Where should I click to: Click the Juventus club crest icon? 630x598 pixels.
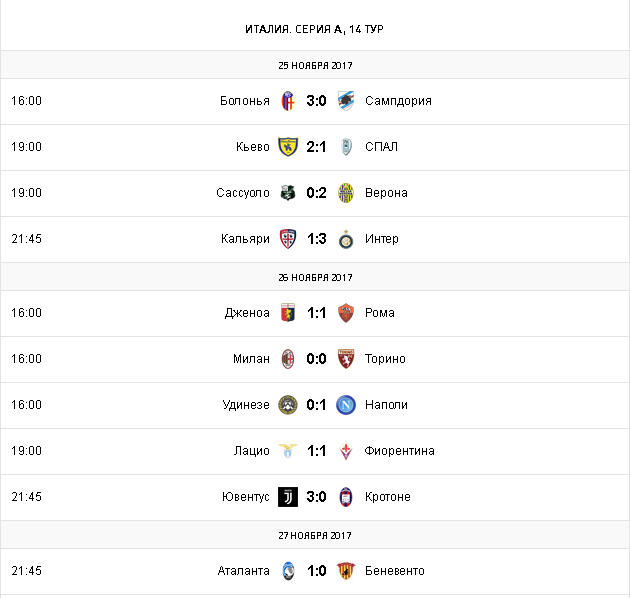288,497
